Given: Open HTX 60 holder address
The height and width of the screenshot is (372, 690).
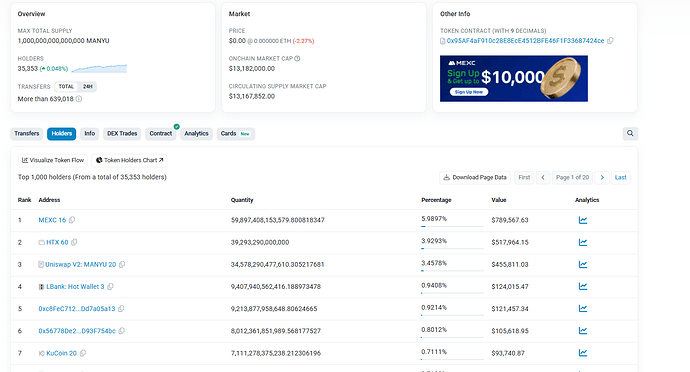Looking at the screenshot, I should click(x=57, y=242).
